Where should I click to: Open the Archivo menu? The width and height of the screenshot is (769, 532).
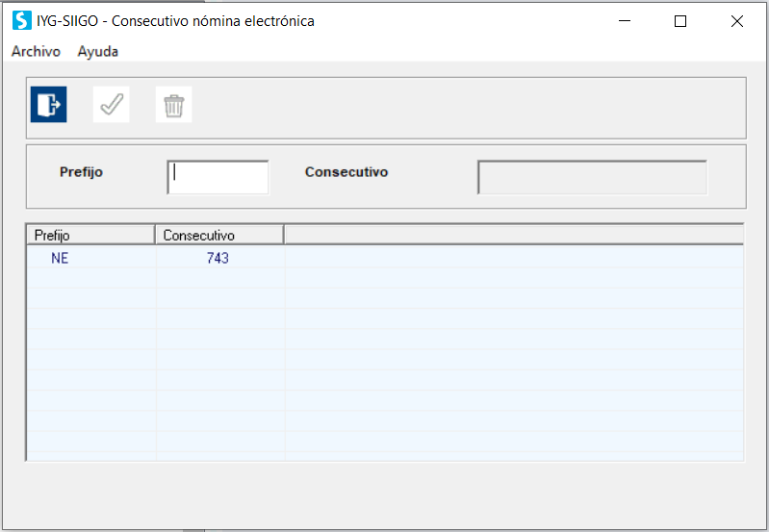(x=36, y=52)
